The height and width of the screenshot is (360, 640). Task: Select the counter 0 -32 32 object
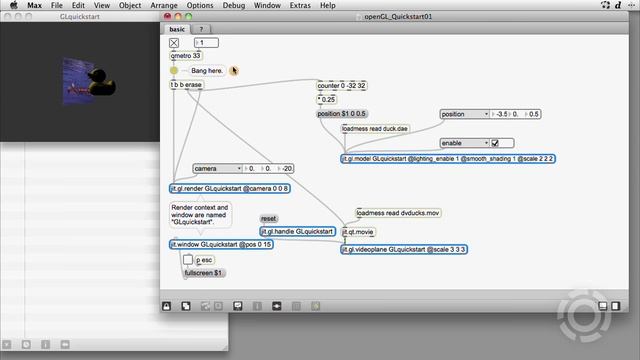pos(341,86)
